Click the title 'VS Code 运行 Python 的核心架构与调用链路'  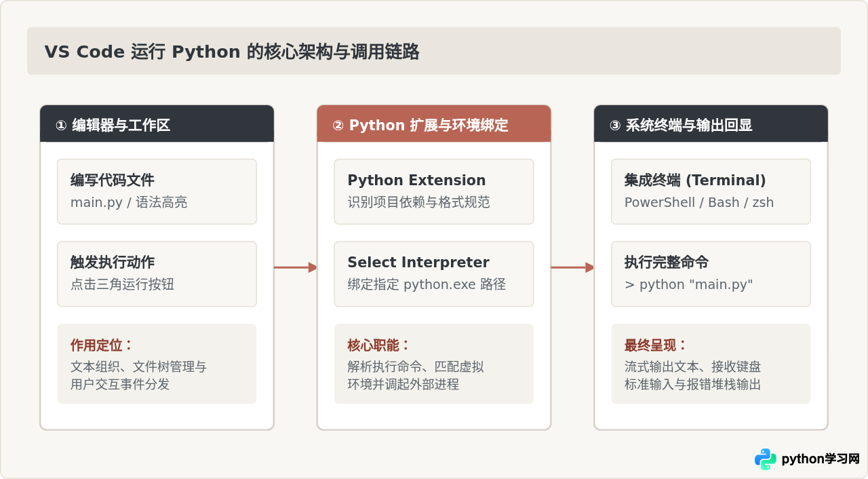pyautogui.click(x=232, y=52)
